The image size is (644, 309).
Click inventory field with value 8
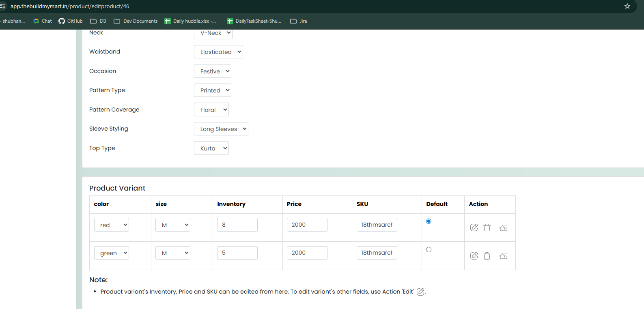tap(237, 225)
